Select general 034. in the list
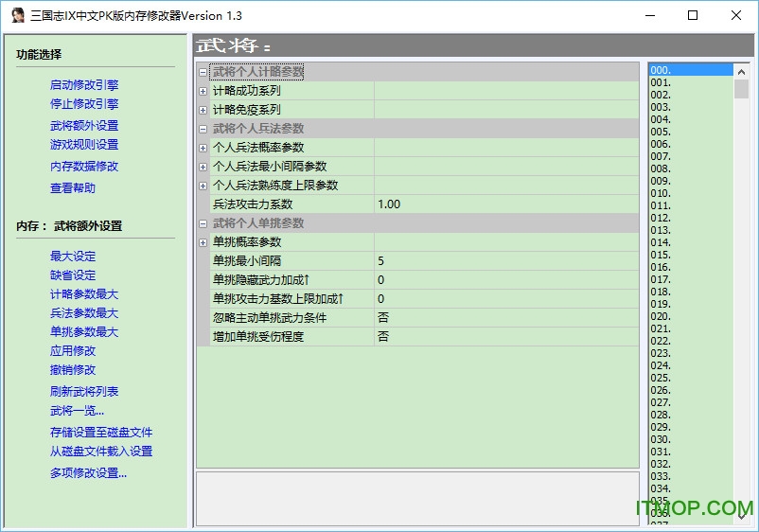 (691, 488)
